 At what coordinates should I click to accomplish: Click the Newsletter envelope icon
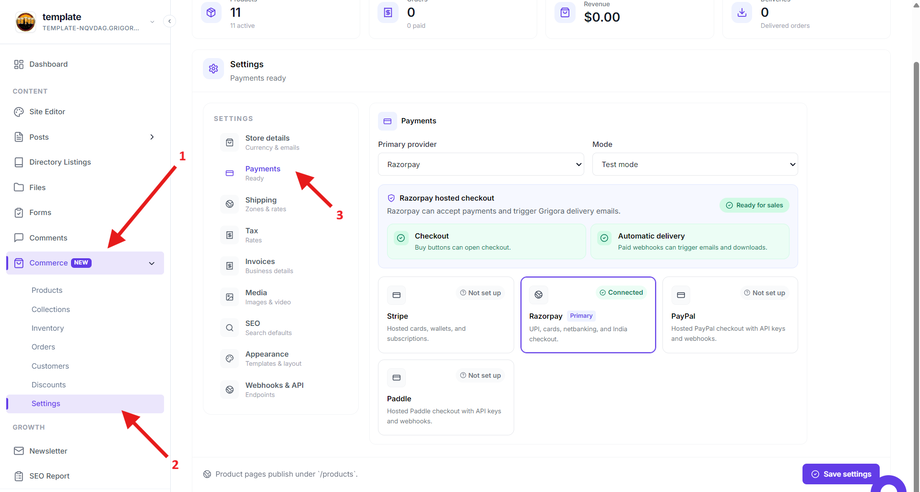(x=19, y=451)
